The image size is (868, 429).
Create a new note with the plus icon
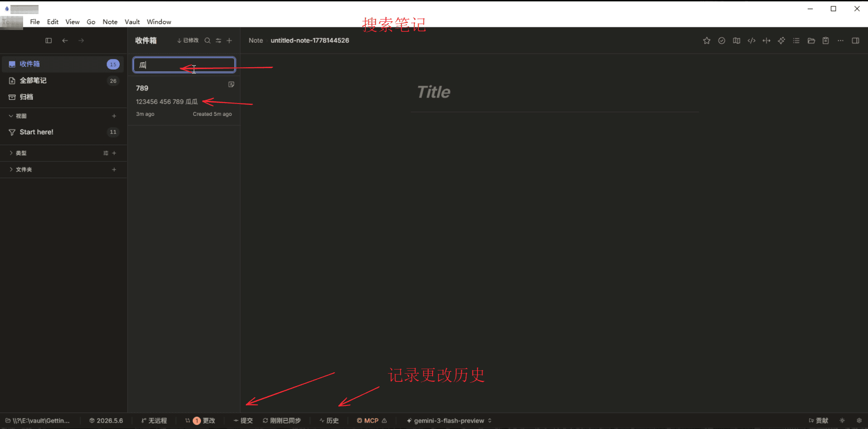(x=229, y=40)
